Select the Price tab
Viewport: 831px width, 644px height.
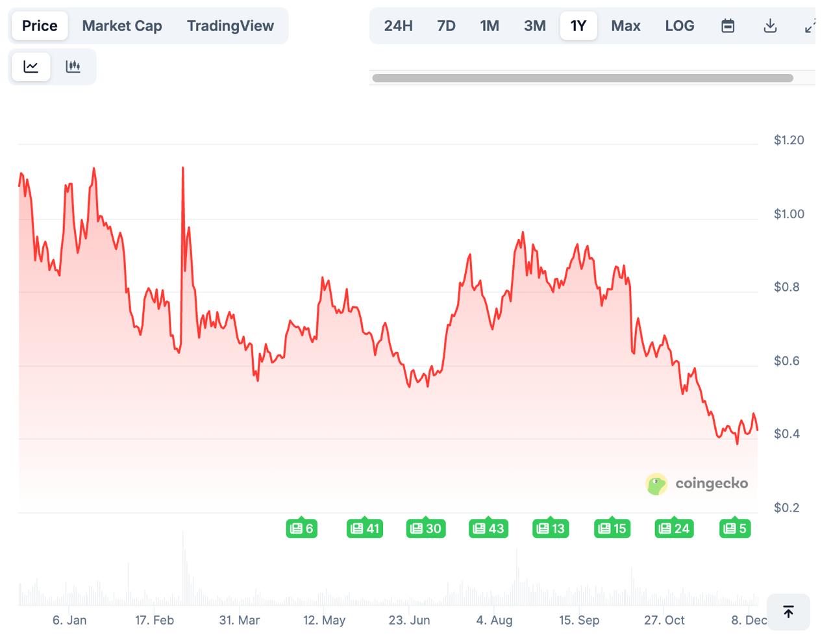pyautogui.click(x=39, y=26)
